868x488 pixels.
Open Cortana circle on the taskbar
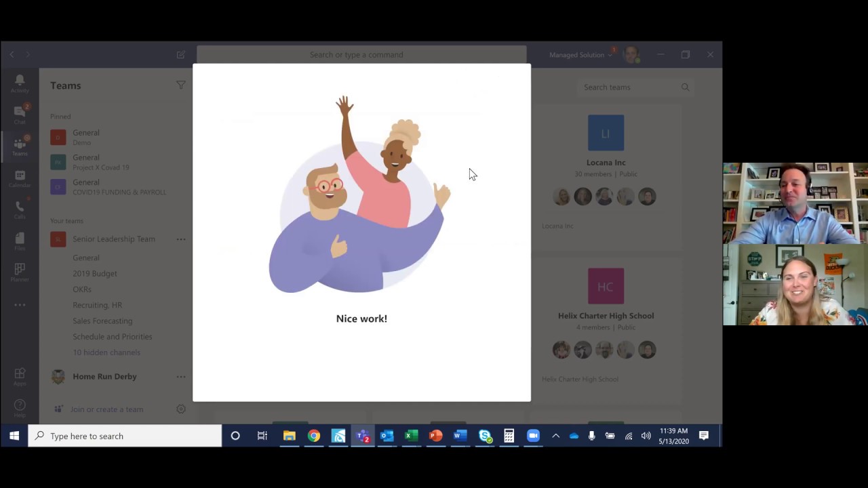click(x=235, y=436)
